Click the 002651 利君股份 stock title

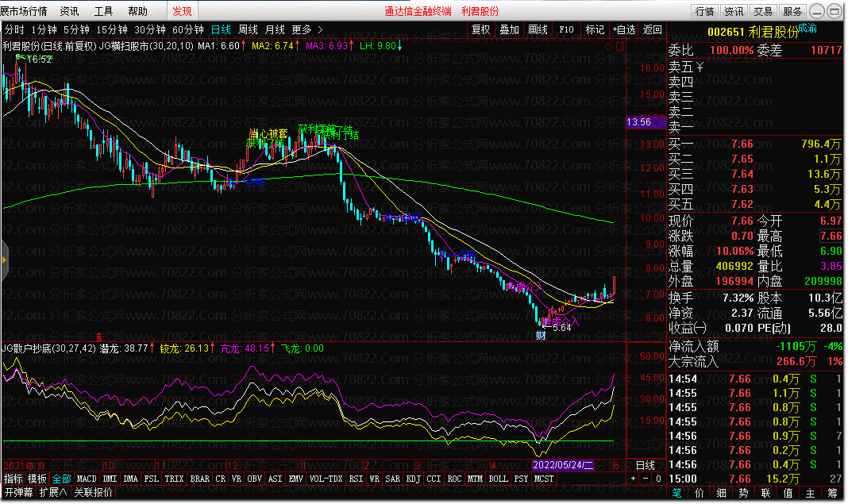click(x=752, y=32)
